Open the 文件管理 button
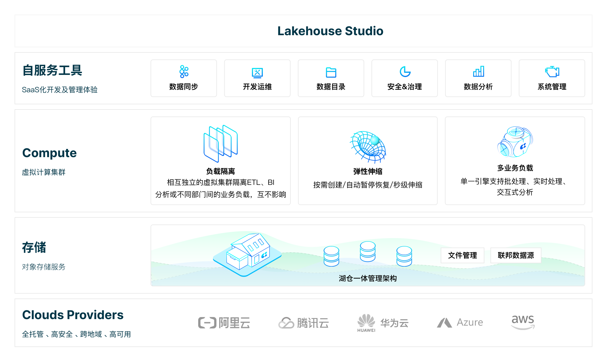Viewport: 607px width, 364px height. pyautogui.click(x=462, y=255)
